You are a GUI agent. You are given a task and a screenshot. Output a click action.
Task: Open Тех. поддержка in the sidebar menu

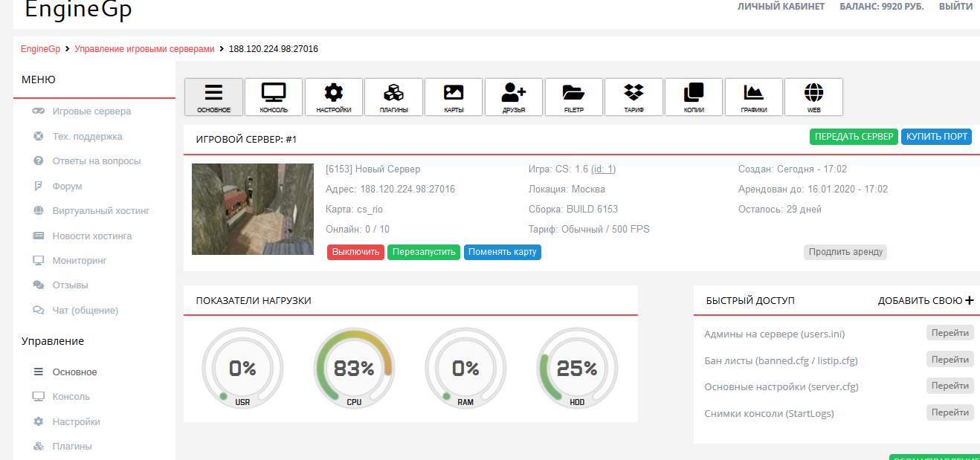pos(87,137)
